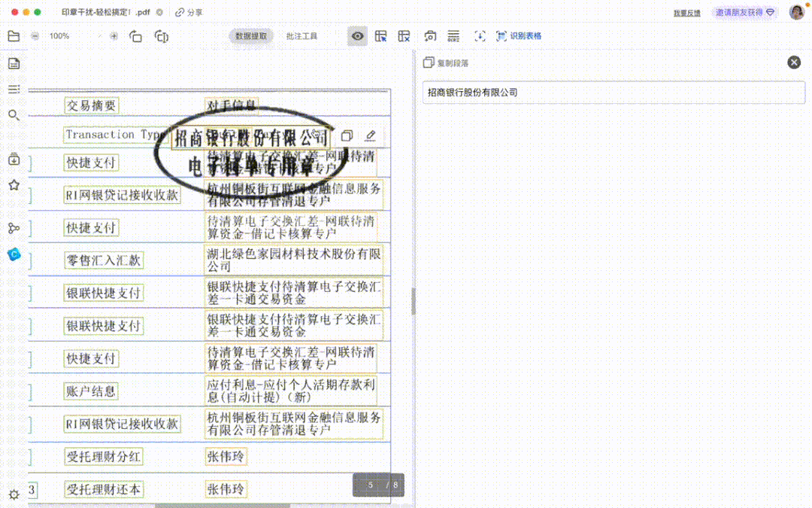
Task: Click the edit pencil icon beside the stamp
Action: coord(370,135)
